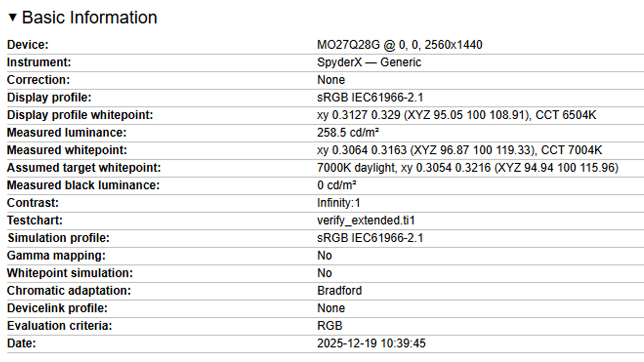
Task: Click the Whitepoint simulation No value
Action: (324, 273)
